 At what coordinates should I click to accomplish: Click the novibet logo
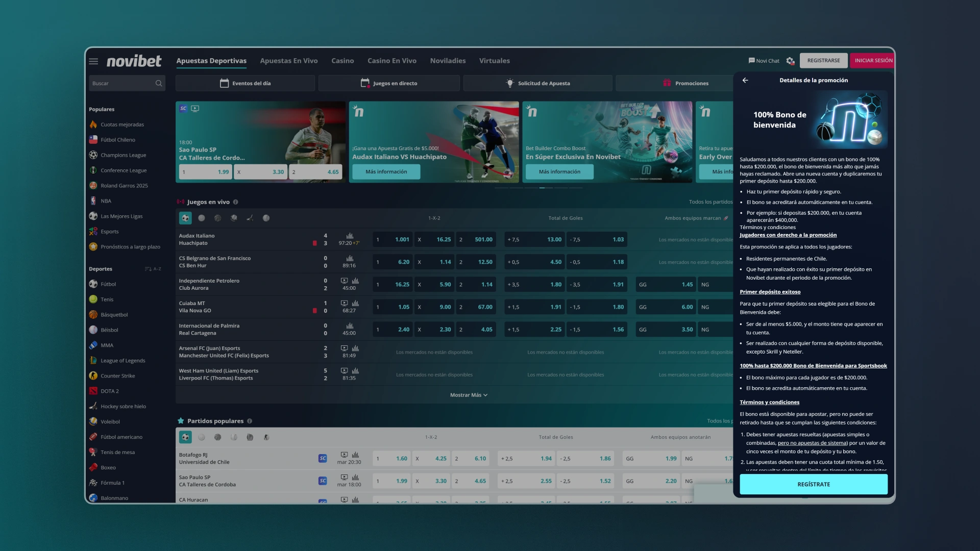(x=134, y=61)
